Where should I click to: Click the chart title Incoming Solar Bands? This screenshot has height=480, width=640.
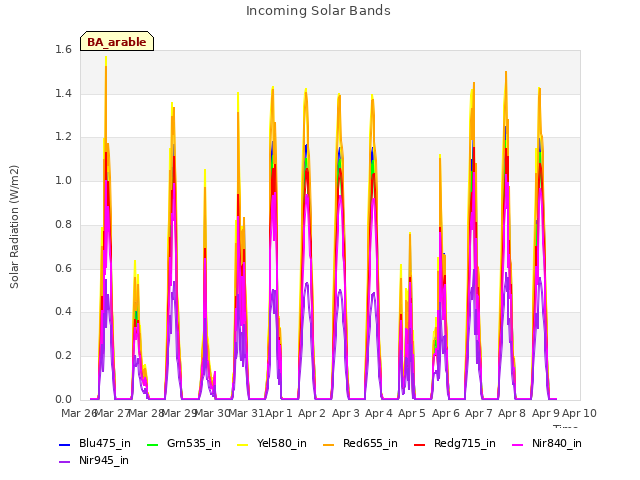(x=318, y=11)
